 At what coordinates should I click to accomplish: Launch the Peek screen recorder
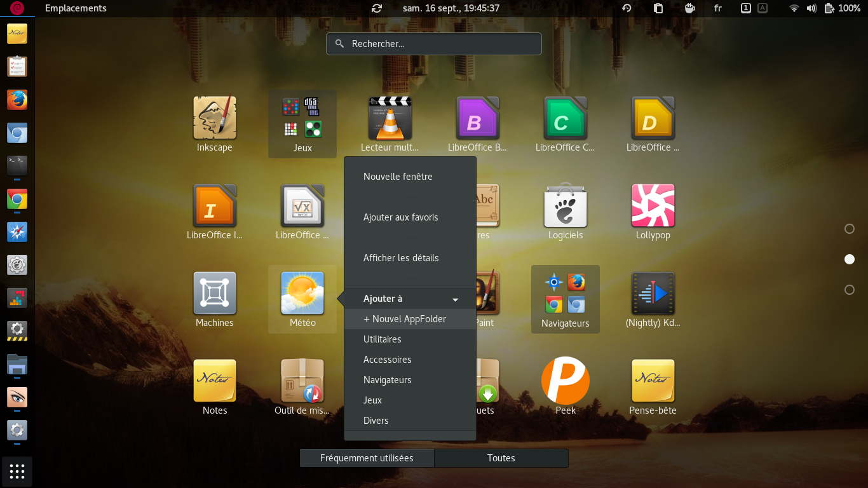(x=566, y=381)
